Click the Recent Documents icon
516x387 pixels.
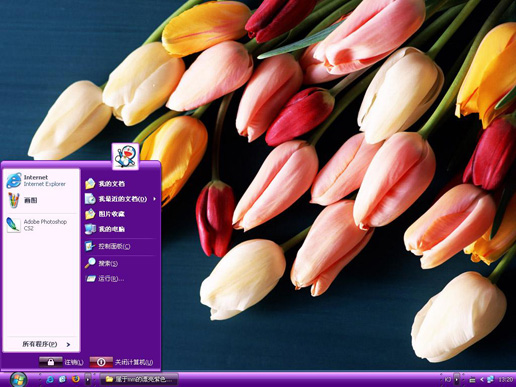[x=90, y=199]
